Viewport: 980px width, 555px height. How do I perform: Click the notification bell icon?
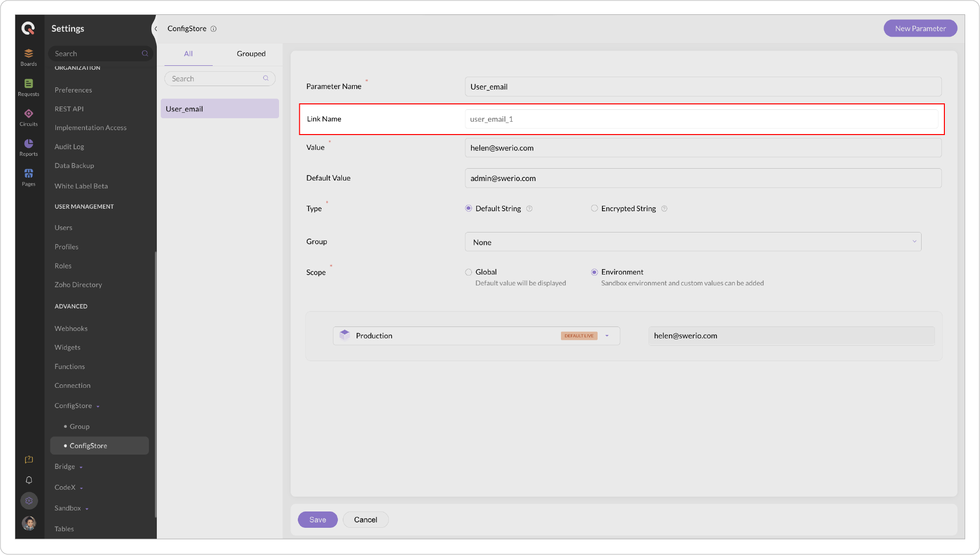point(29,480)
